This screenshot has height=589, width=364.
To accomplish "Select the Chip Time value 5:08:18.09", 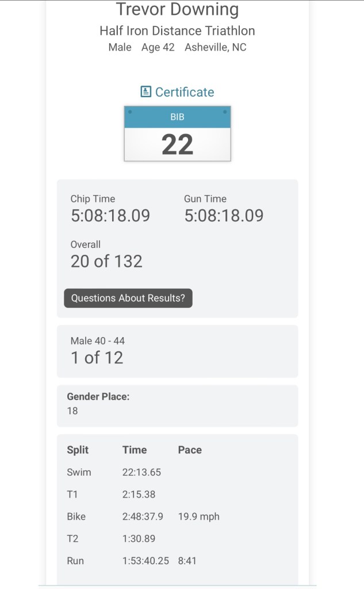I will pos(110,216).
